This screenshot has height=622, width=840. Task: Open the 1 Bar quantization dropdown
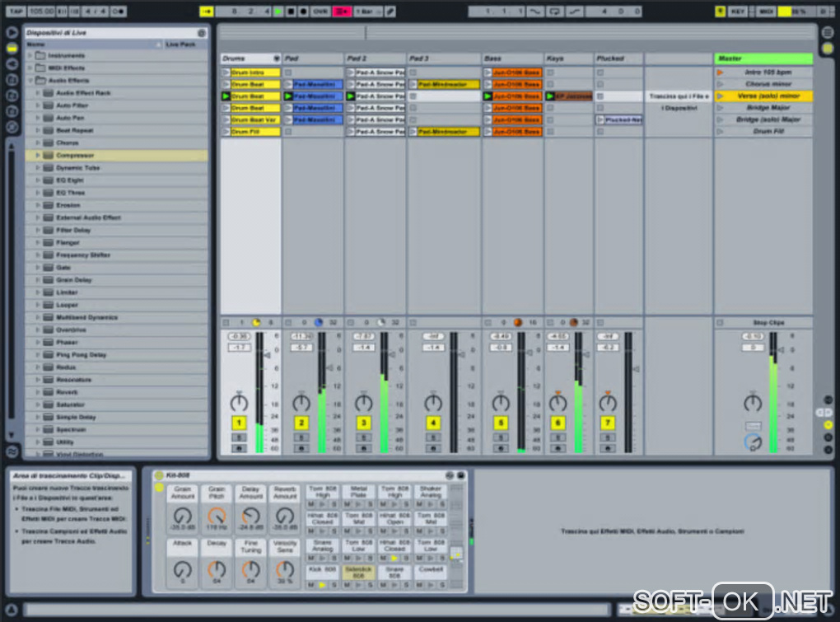tap(369, 12)
